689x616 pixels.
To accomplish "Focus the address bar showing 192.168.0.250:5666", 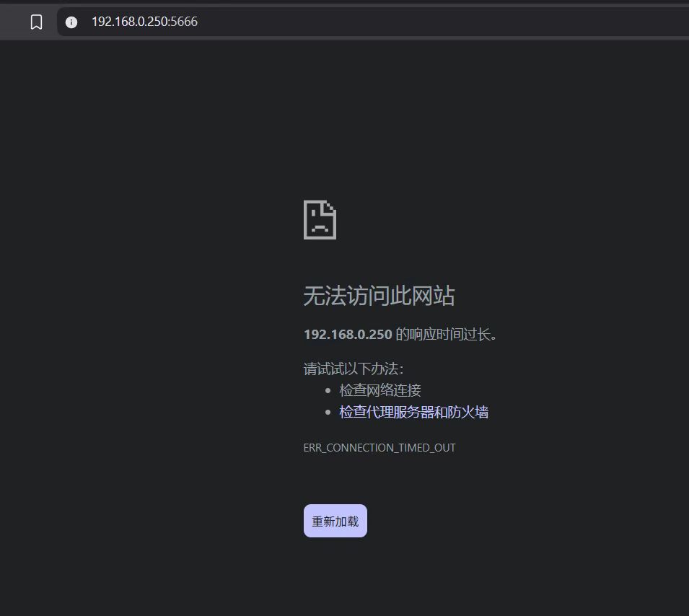I will pyautogui.click(x=372, y=22).
